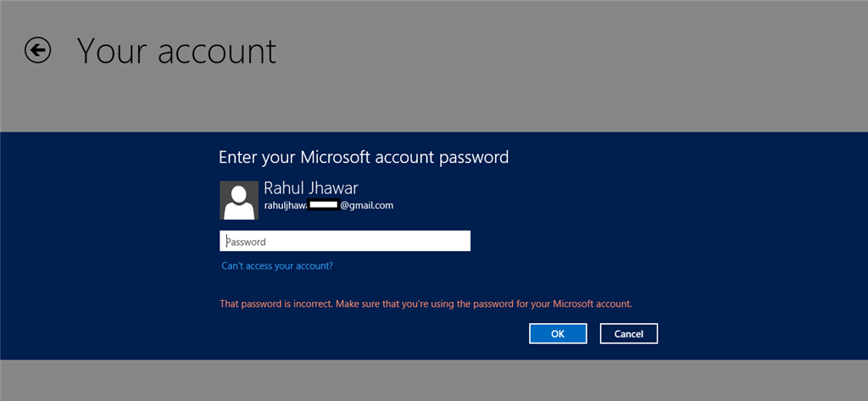Image resolution: width=868 pixels, height=401 pixels.
Task: Click the "Microsoft account" words in the error text
Action: 594,304
